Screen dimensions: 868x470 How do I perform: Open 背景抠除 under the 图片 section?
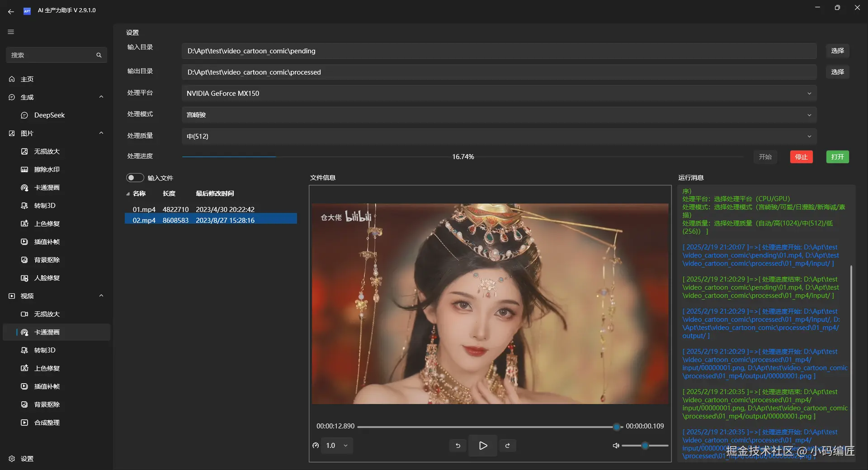pos(47,260)
